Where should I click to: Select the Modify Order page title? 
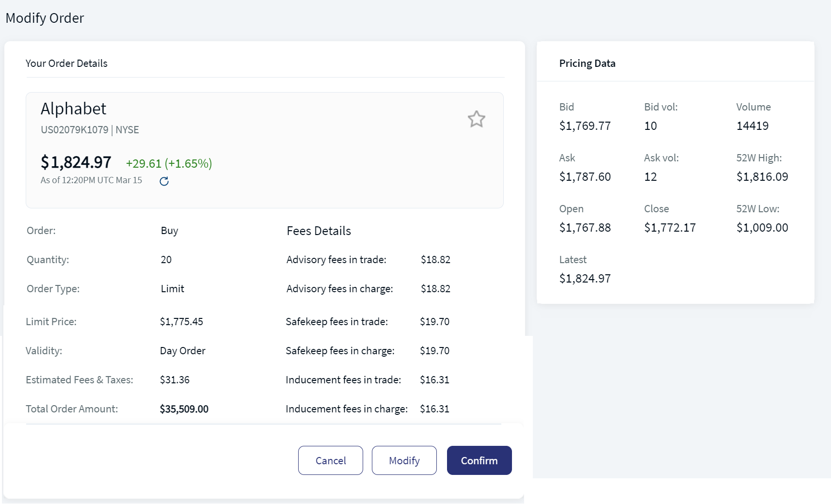pos(45,18)
